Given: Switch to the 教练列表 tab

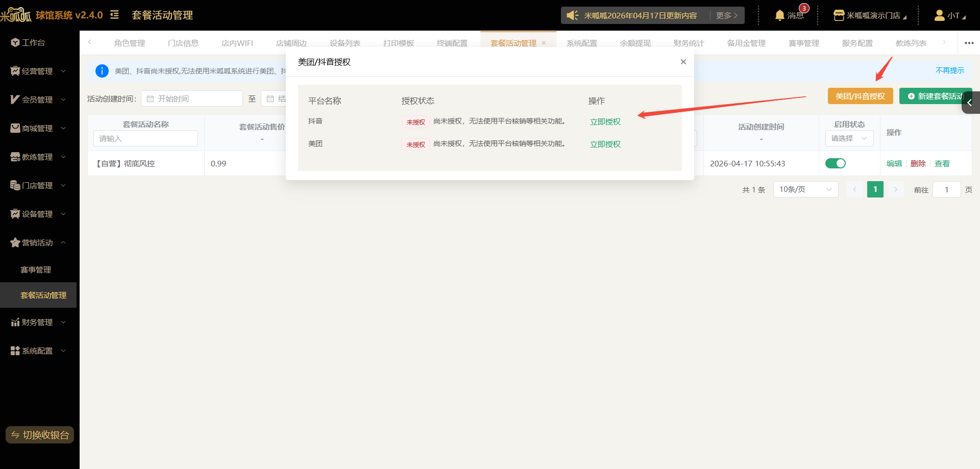Looking at the screenshot, I should (911, 43).
